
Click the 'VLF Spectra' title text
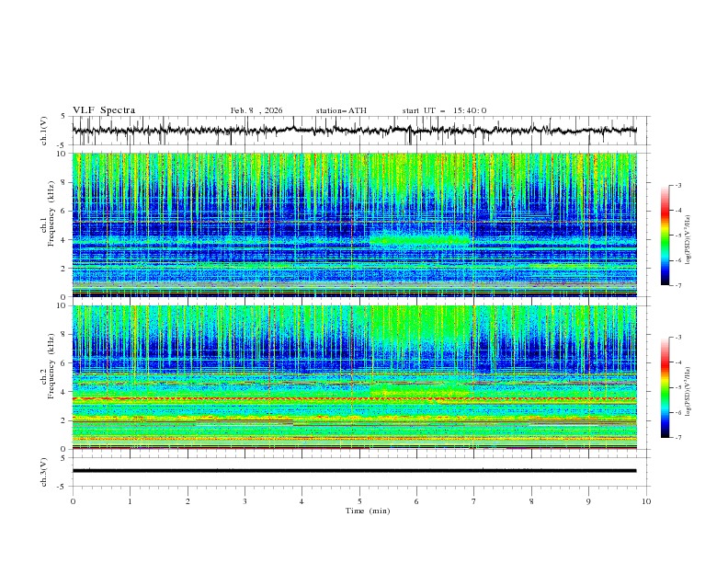[x=104, y=110]
